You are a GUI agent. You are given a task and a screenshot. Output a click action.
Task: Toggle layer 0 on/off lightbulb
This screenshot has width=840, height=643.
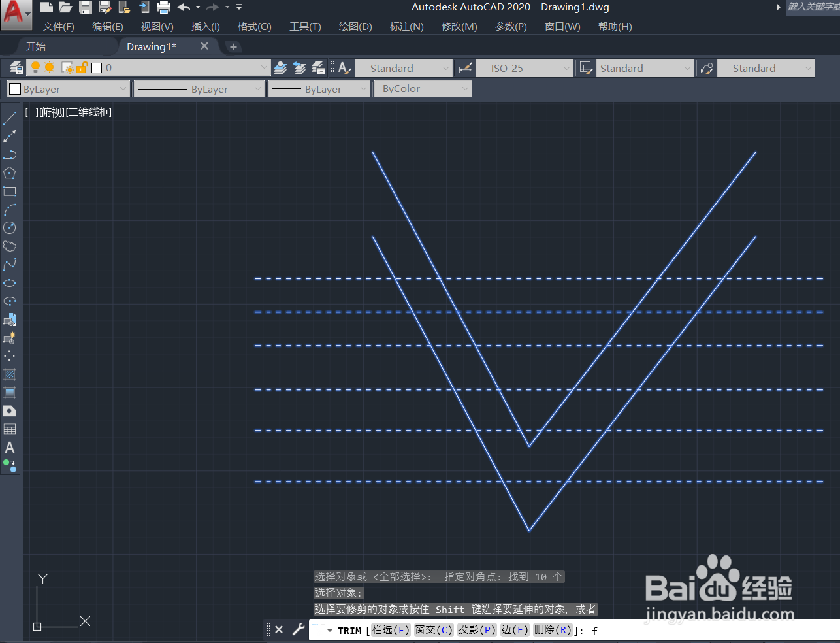coord(36,67)
